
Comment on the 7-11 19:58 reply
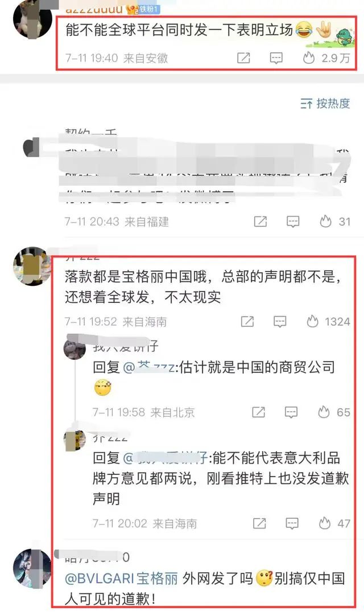[291, 412]
